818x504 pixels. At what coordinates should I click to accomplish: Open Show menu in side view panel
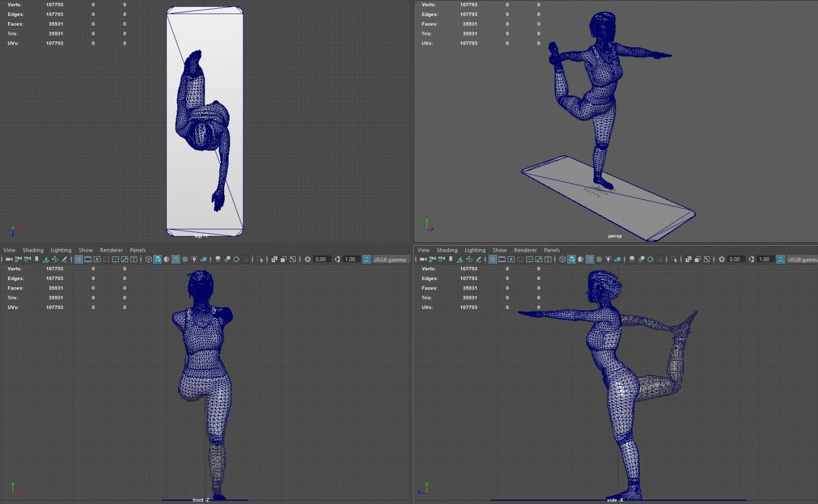pos(500,250)
